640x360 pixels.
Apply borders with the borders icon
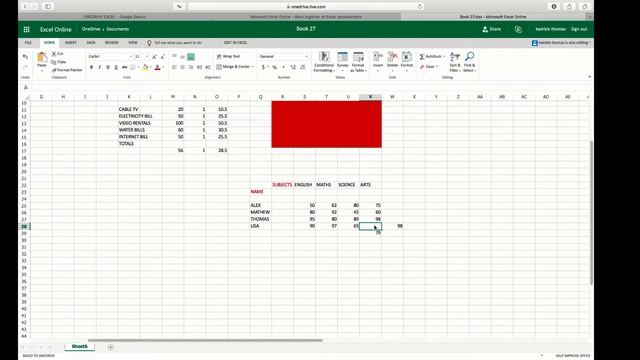coord(133,67)
